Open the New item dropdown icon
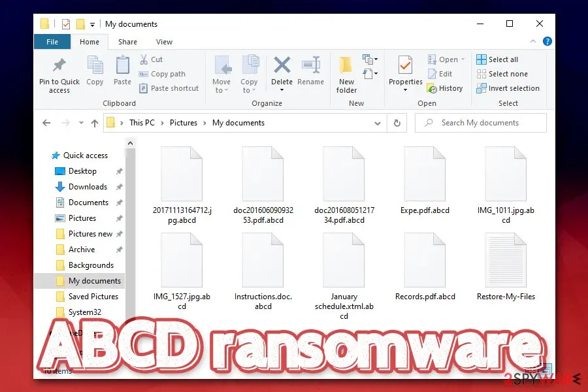The image size is (588, 392). [x=370, y=59]
